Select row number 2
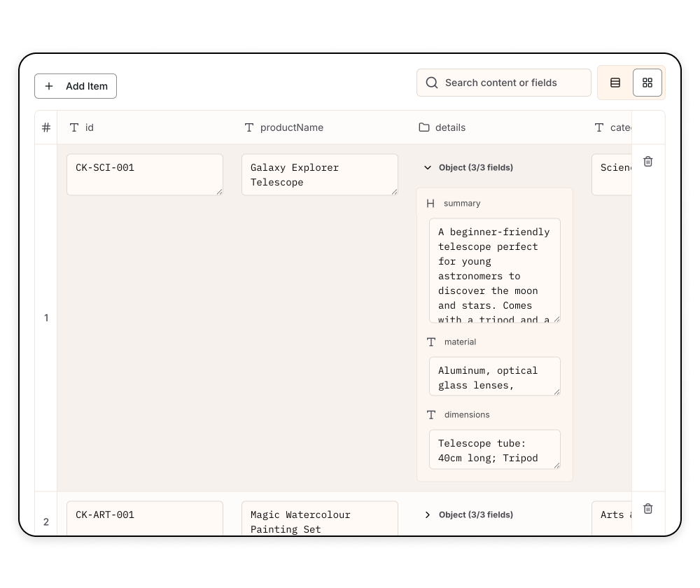This screenshot has width=700, height=588. pyautogui.click(x=46, y=522)
